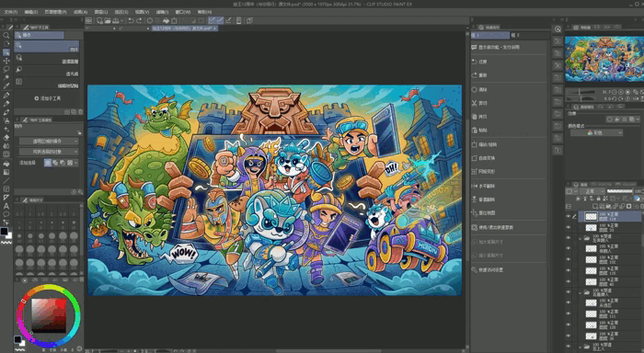The image size is (644, 353).
Task: Select the Lasso selection tool
Action: pyautogui.click(x=6, y=69)
